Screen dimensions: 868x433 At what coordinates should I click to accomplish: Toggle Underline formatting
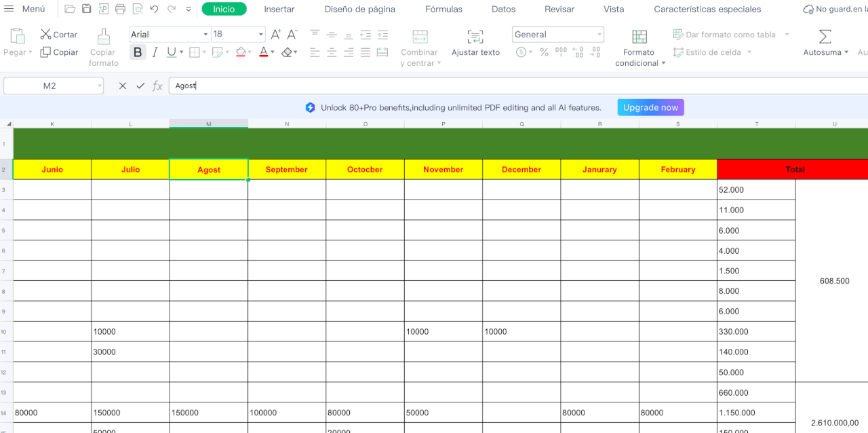pyautogui.click(x=171, y=52)
